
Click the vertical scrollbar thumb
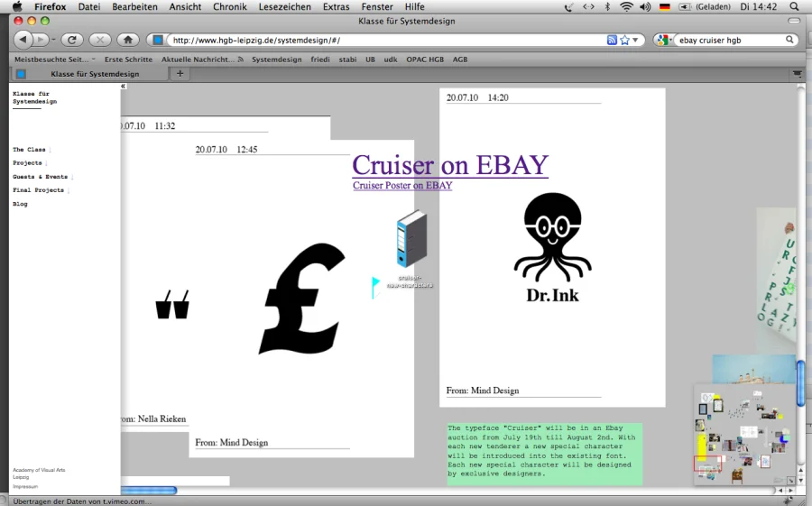click(799, 383)
